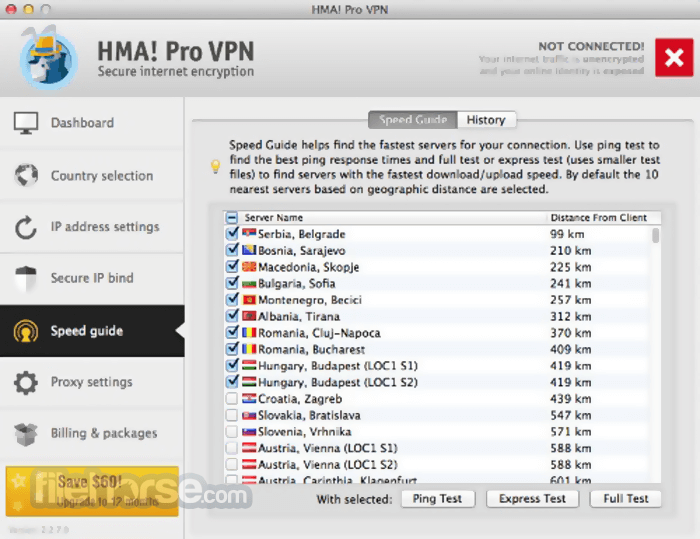Click the server list scrollbar thumb
This screenshot has height=539, width=700.
(x=655, y=235)
